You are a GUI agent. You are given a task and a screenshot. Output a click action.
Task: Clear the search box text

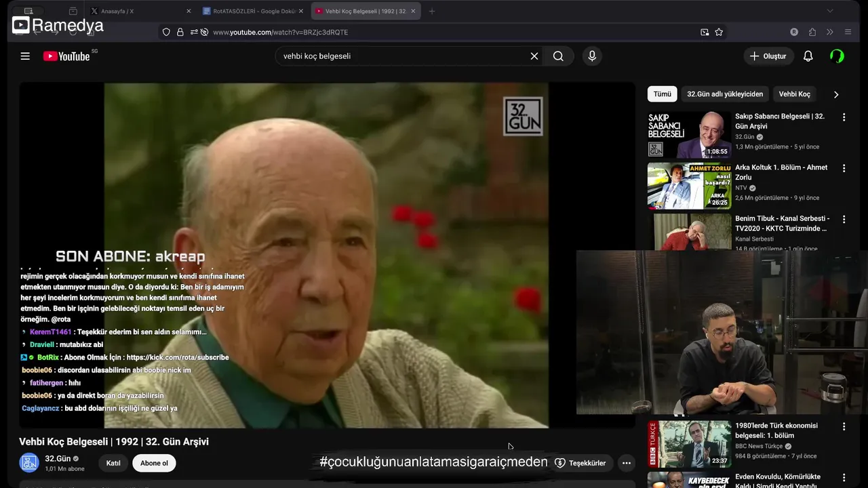pyautogui.click(x=534, y=56)
